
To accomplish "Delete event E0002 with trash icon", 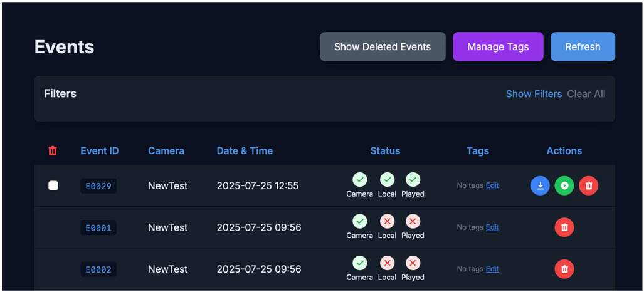I will click(x=564, y=269).
